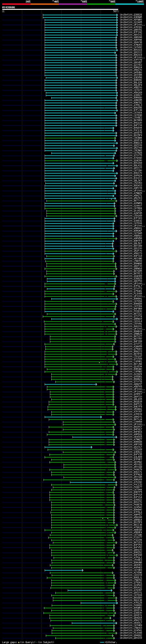
Task: Select the UniRef100_A7R391 label
Action: tap(131, 27)
